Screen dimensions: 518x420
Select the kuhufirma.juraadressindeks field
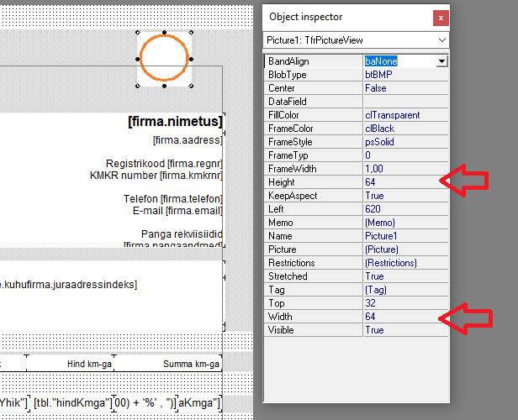coord(68,285)
